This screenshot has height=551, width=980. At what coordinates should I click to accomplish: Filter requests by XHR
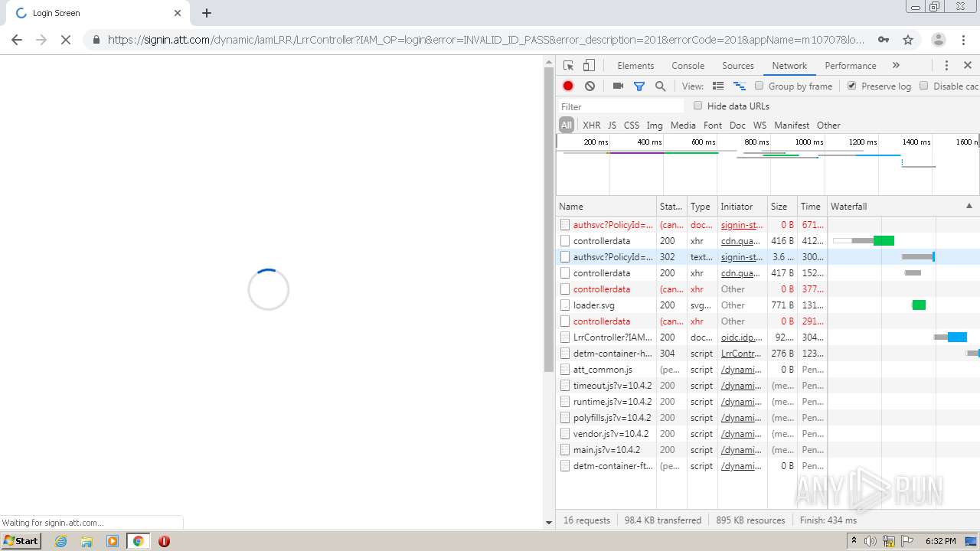(x=592, y=126)
